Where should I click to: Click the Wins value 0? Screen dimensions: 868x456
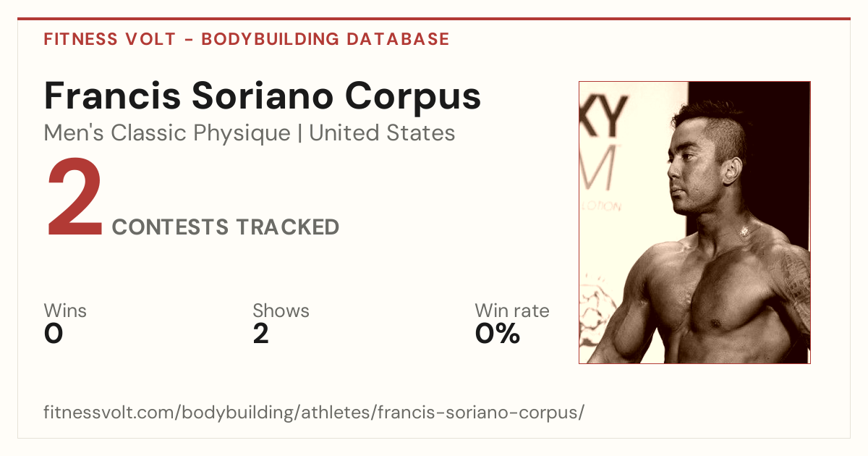[54, 334]
